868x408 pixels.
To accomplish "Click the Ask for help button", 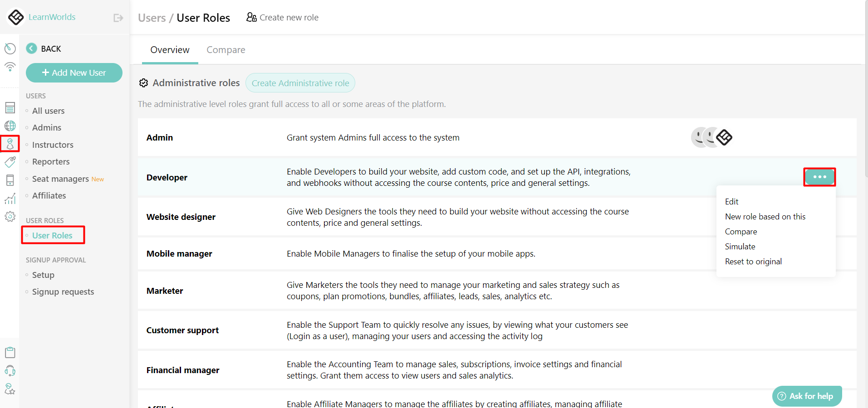I will [x=806, y=396].
